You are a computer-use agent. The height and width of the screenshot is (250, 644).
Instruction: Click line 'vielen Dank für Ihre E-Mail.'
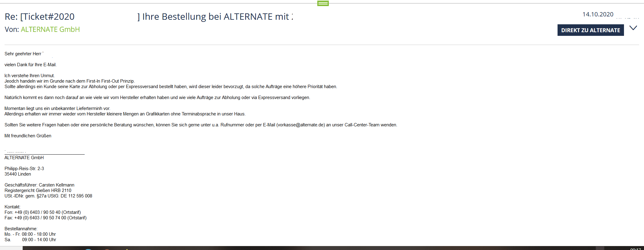[x=31, y=65]
